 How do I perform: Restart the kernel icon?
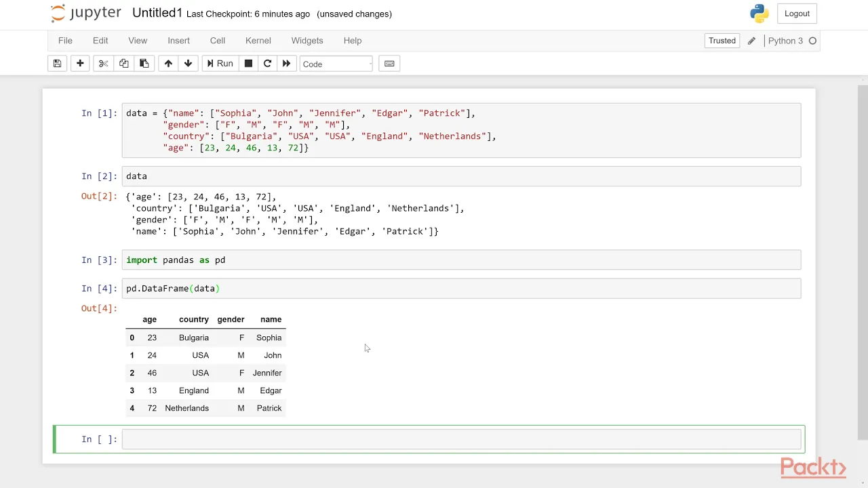(267, 64)
